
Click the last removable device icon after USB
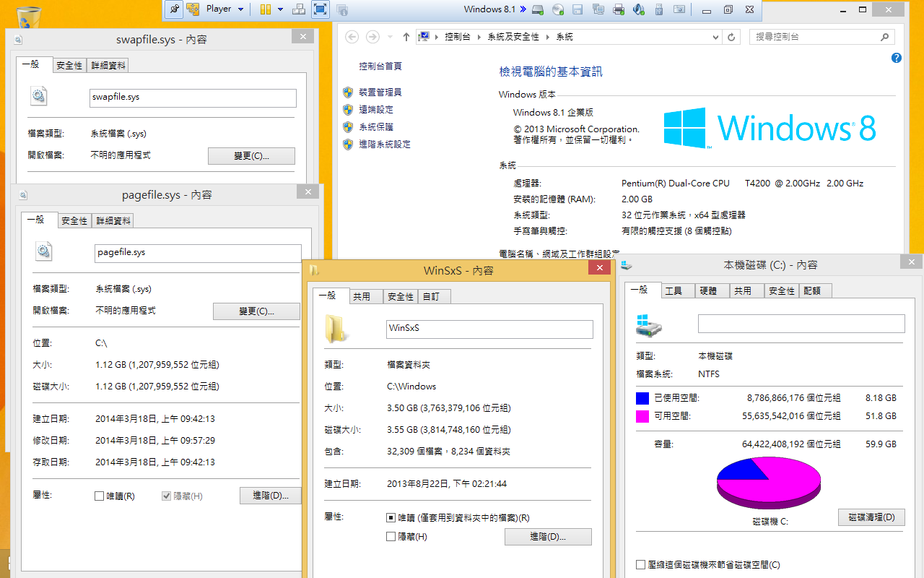click(679, 9)
